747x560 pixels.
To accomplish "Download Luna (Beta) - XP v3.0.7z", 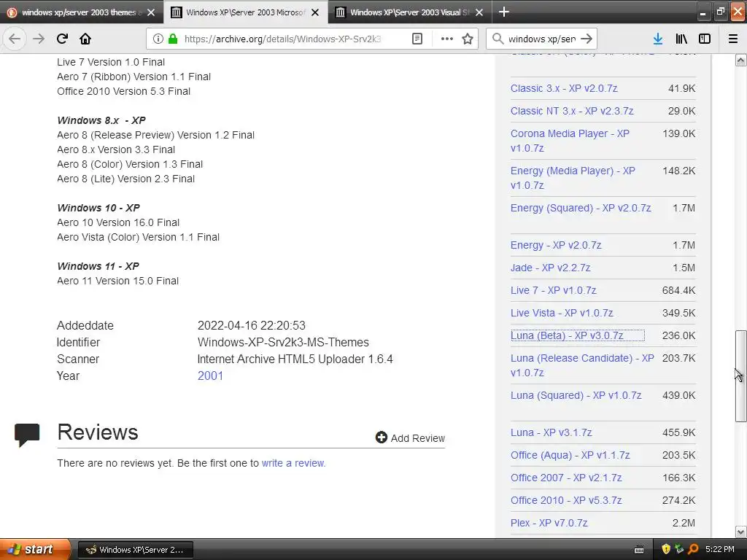I will 567,335.
